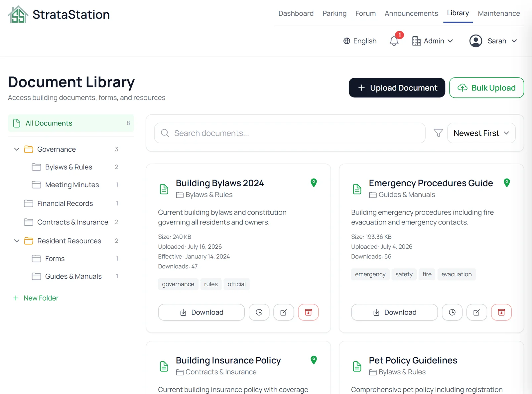This screenshot has width=532, height=394.
Task: View version history for Emergency Procedures Guide
Action: (x=452, y=312)
